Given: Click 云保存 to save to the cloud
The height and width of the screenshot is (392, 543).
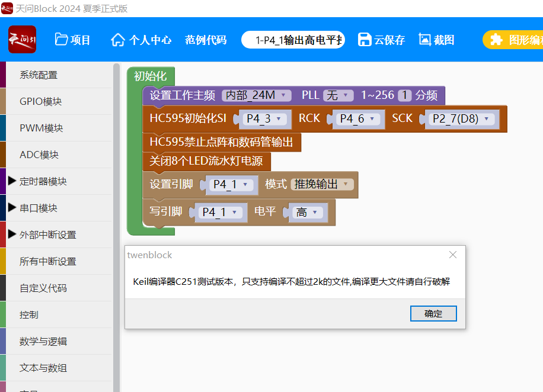Looking at the screenshot, I should 381,40.
